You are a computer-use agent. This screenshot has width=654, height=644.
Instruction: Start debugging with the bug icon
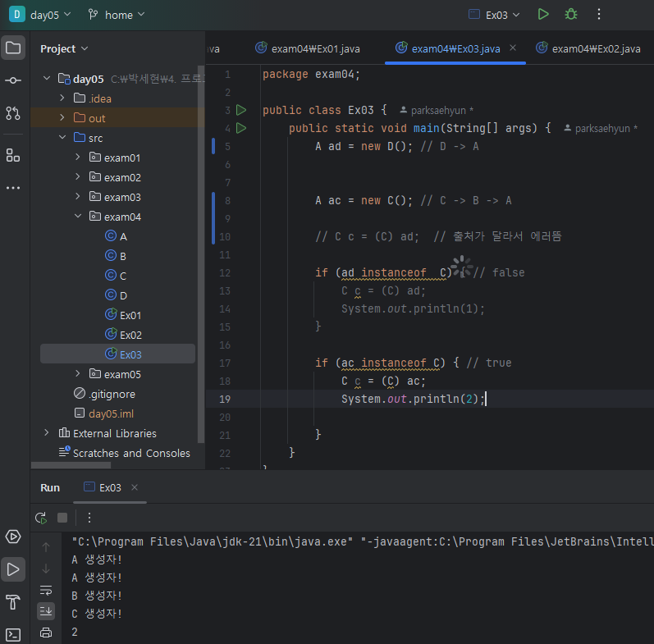pyautogui.click(x=570, y=15)
